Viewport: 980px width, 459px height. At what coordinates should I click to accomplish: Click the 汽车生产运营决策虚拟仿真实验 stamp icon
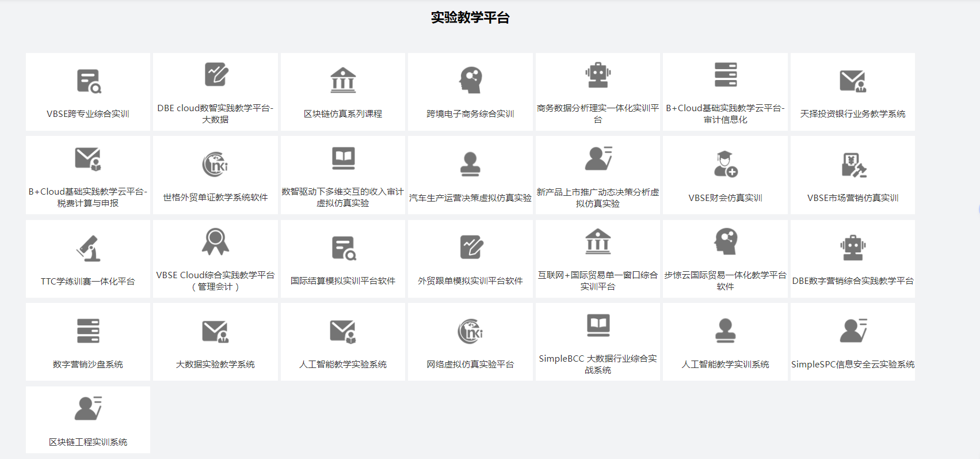[x=470, y=164]
